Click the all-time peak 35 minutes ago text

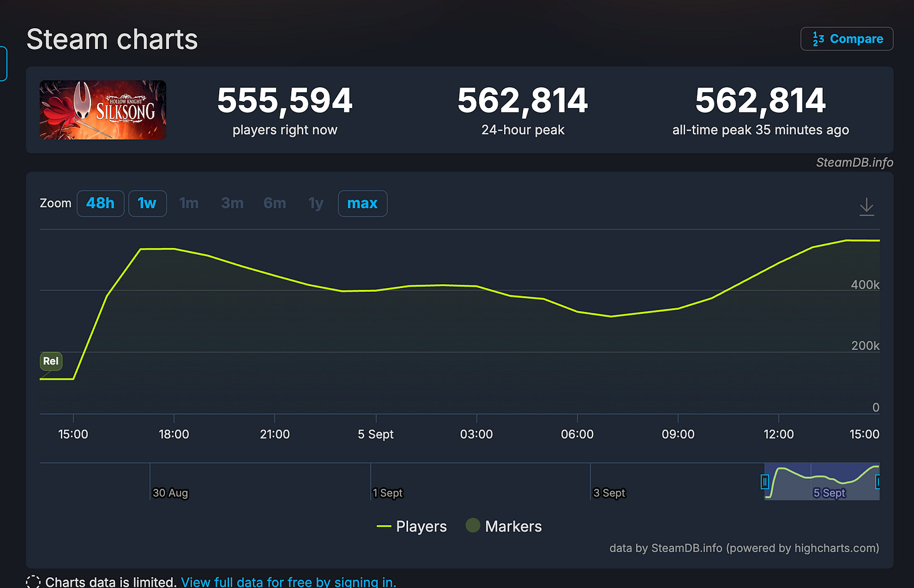(760, 130)
